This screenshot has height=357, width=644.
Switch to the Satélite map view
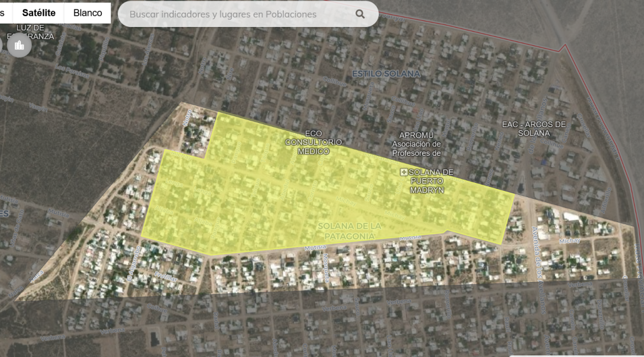point(39,13)
